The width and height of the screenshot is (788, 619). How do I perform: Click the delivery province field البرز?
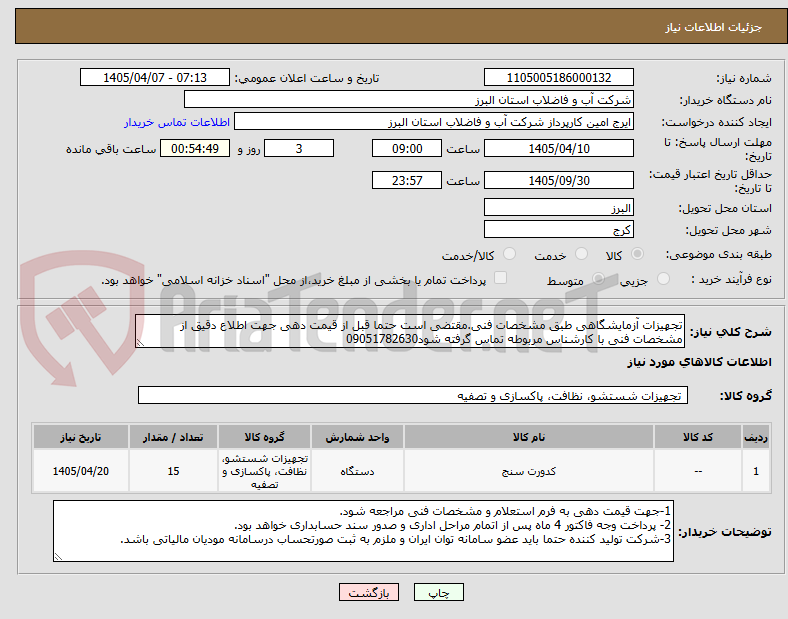[559, 208]
